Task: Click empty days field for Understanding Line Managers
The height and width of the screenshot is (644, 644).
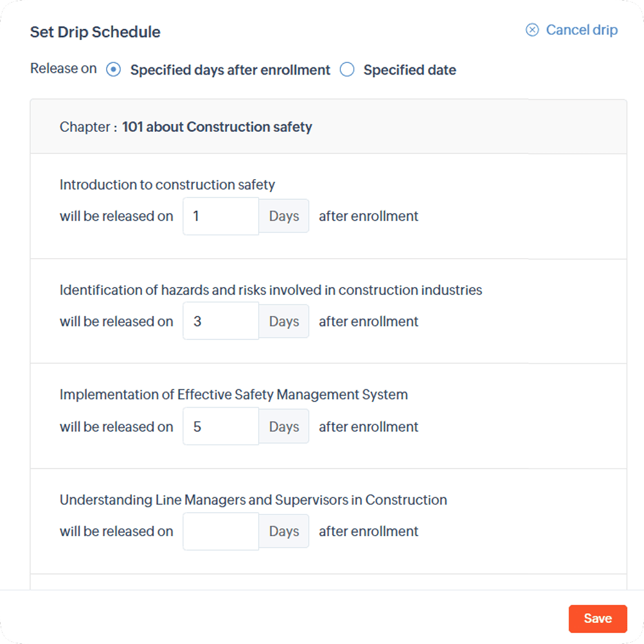Action: click(x=221, y=532)
